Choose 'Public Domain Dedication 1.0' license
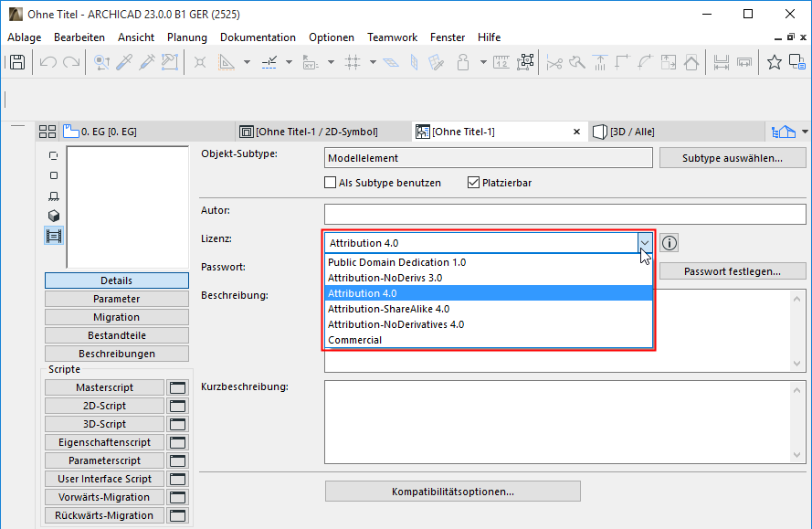 pos(489,262)
